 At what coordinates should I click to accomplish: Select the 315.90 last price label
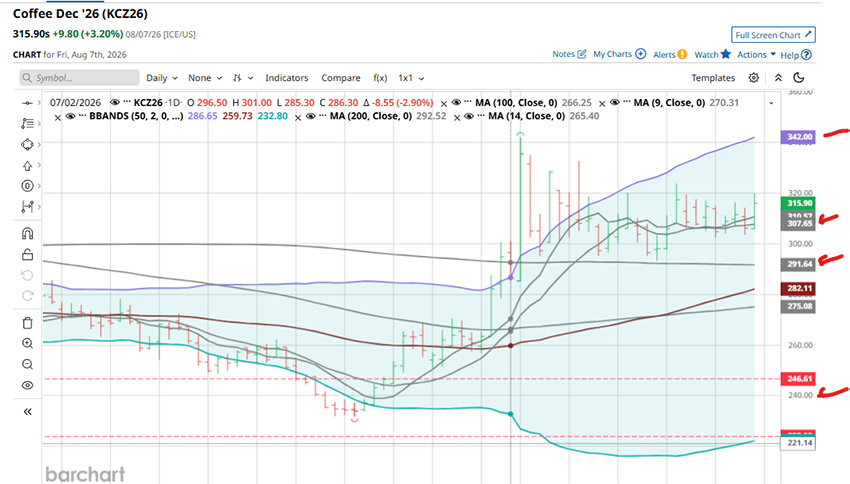[x=800, y=203]
